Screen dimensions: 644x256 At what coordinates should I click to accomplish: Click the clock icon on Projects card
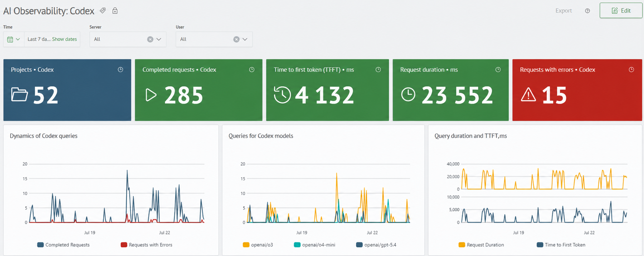120,70
